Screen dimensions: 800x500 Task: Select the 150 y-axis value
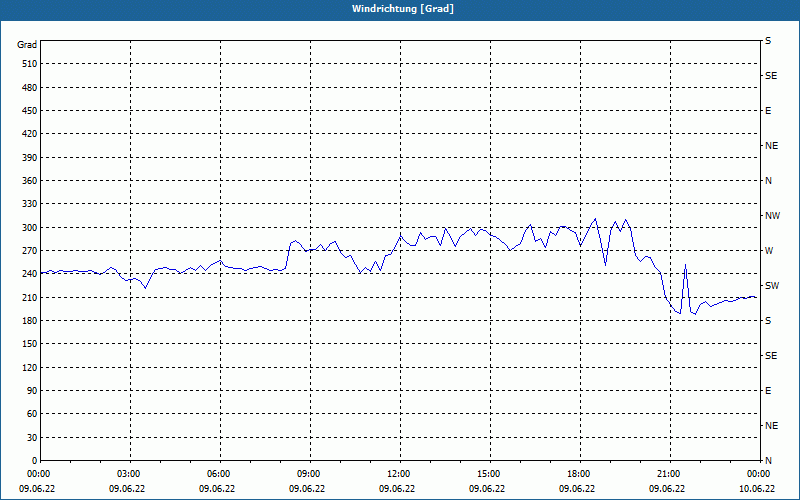pyautogui.click(x=30, y=343)
